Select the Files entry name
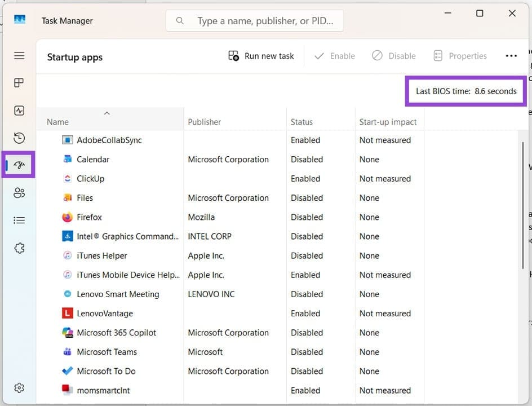The image size is (532, 406). click(x=85, y=197)
